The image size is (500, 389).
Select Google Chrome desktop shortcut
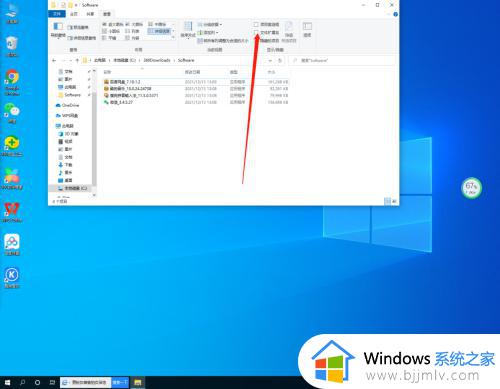(12, 82)
